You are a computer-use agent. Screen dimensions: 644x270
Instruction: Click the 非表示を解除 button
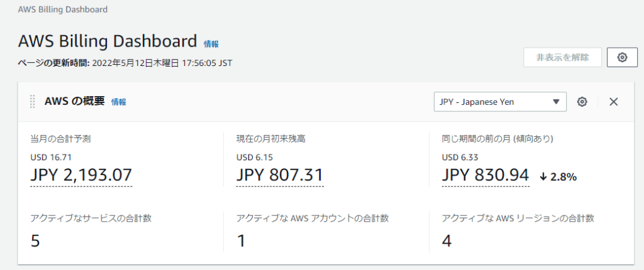point(562,57)
